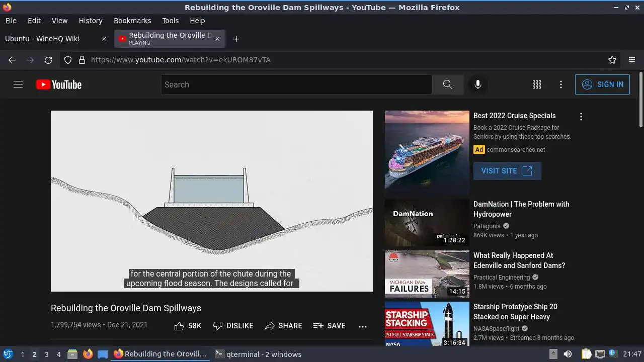Reload the current page
Image resolution: width=644 pixels, height=362 pixels.
(x=48, y=60)
